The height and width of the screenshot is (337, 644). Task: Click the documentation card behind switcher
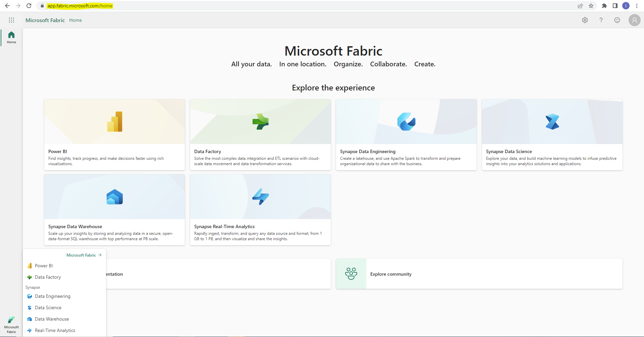(218, 274)
